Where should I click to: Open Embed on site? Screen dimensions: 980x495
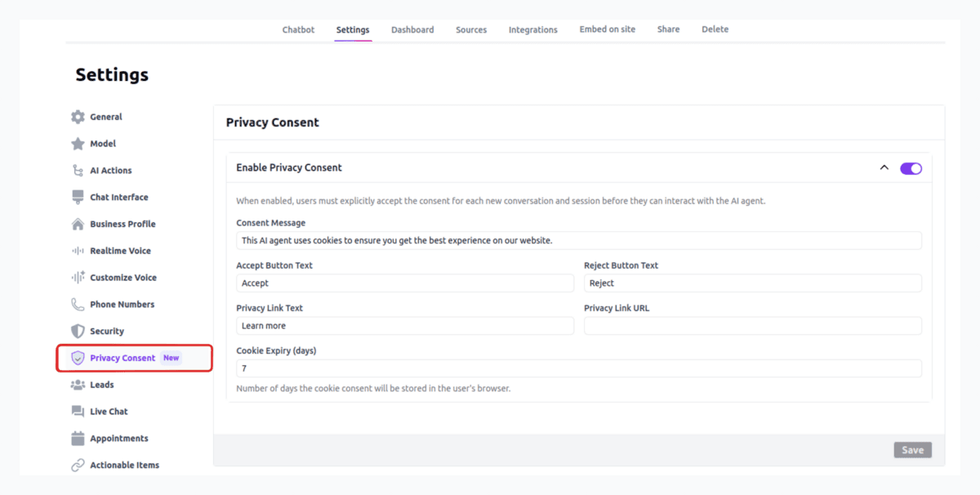point(607,29)
